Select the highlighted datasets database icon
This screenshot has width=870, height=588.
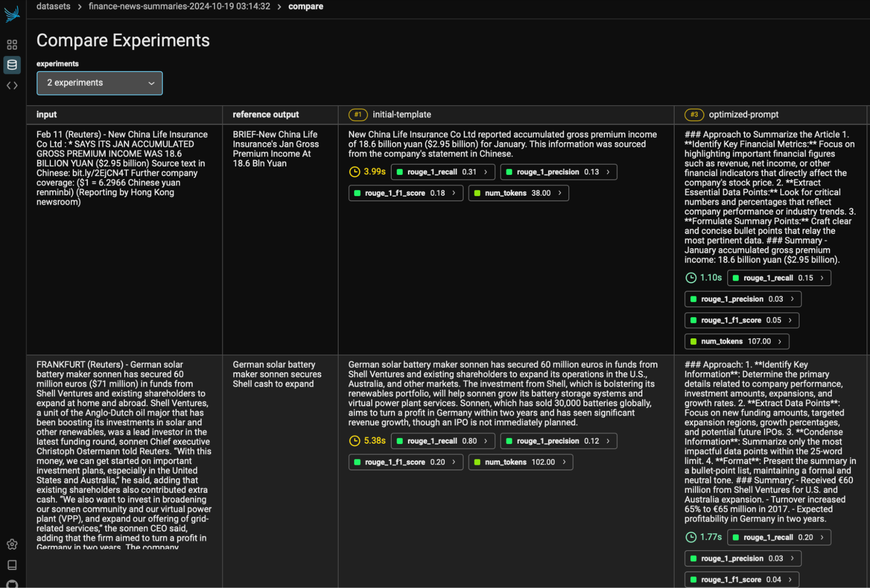pos(12,65)
